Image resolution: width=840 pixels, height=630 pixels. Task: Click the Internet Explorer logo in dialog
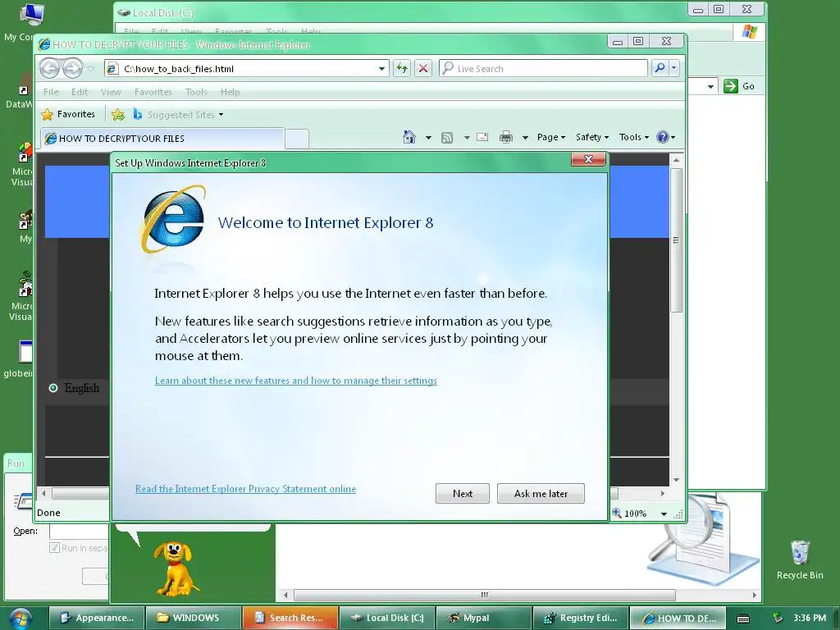coord(174,219)
